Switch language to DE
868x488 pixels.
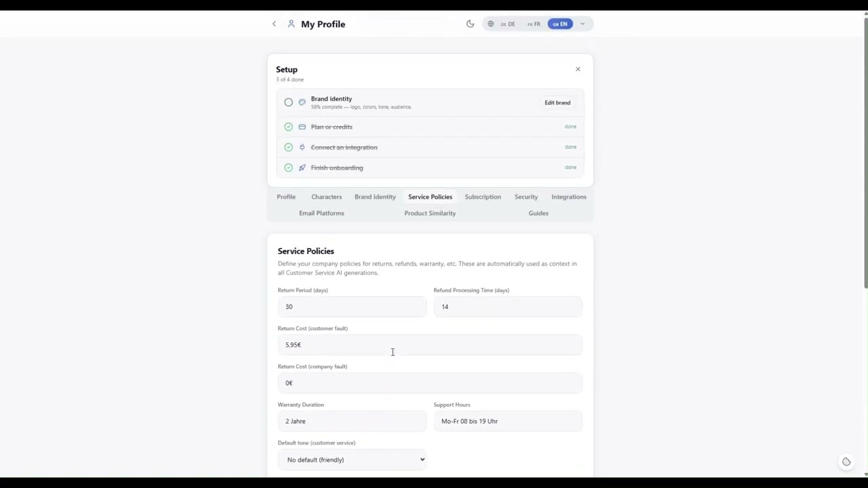508,24
